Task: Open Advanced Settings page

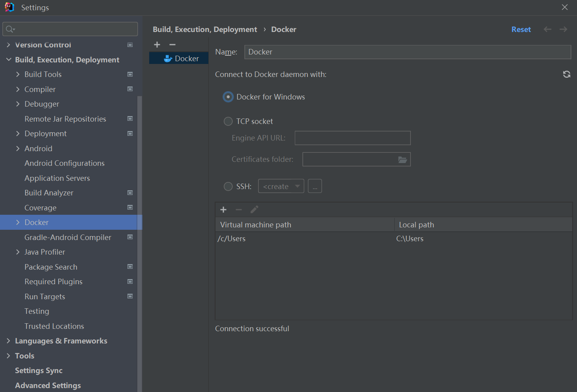Action: [x=48, y=385]
